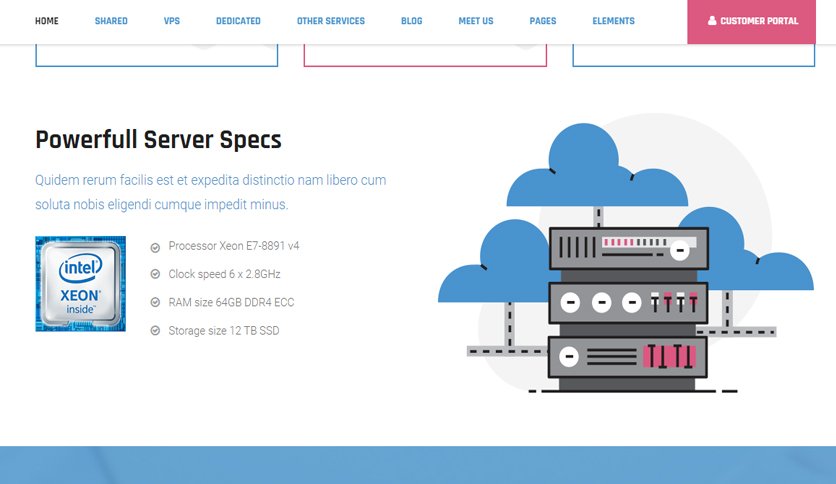Click the check icon beside Storage size
This screenshot has height=484, width=836.
coord(155,330)
